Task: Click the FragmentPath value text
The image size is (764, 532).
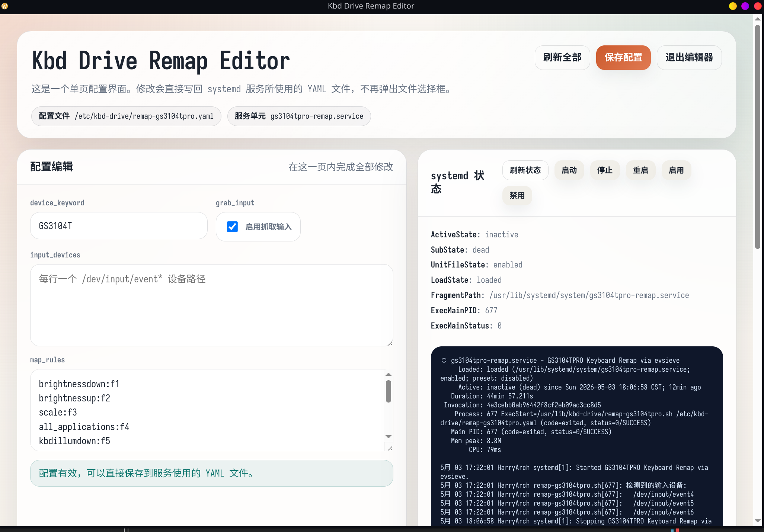Action: tap(589, 295)
